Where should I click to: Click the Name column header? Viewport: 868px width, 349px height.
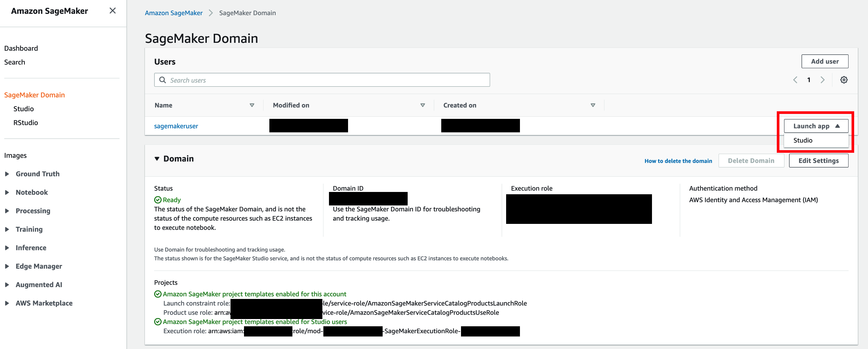(163, 105)
